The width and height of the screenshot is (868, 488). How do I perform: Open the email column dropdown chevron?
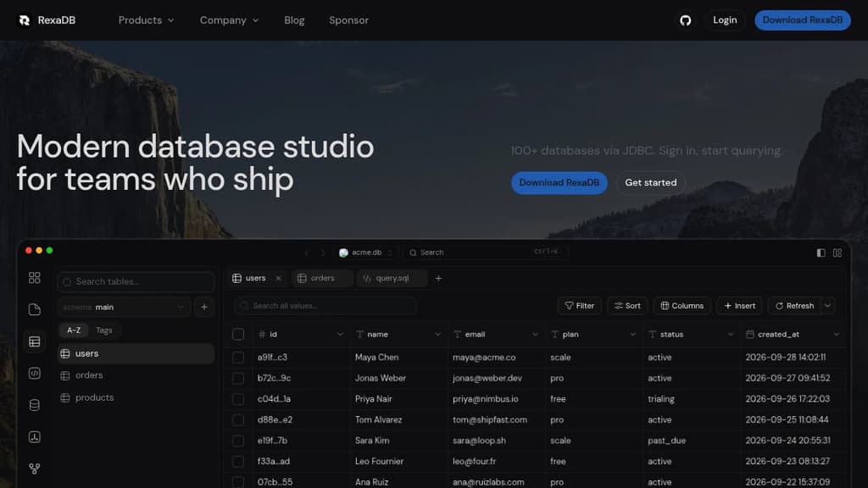(x=536, y=335)
